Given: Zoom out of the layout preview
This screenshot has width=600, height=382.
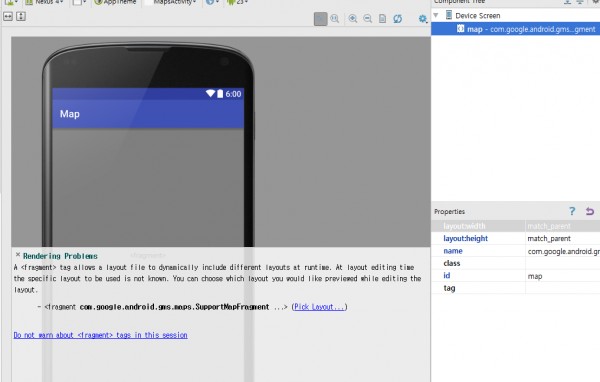Looking at the screenshot, I should 368,19.
